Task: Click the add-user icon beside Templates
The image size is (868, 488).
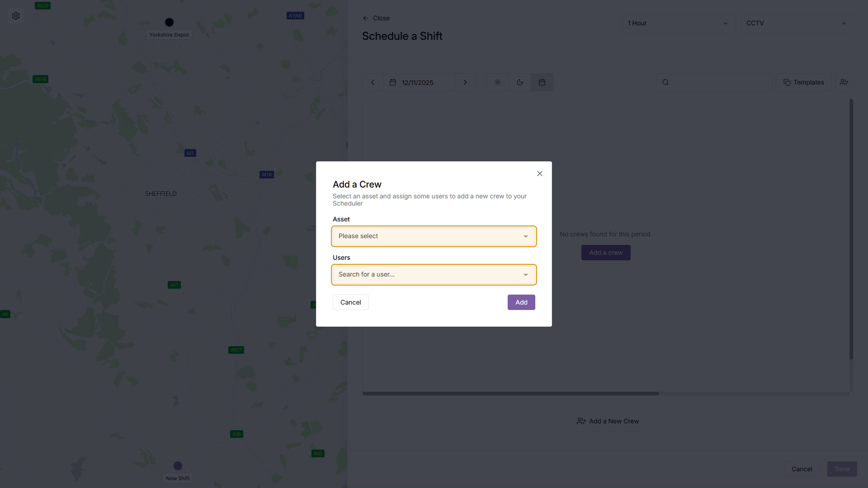Action: (844, 82)
